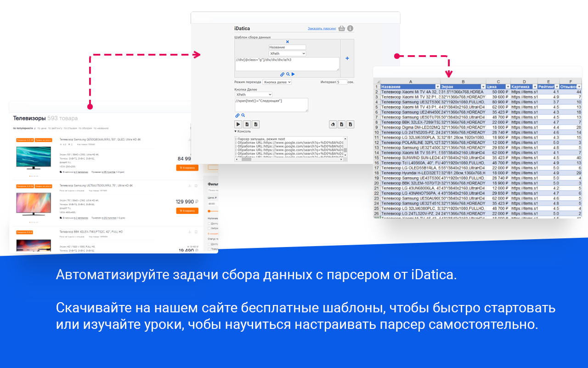Open the filter dropdown on the Экран column
Screen dimensions: 588x368
pos(482,86)
